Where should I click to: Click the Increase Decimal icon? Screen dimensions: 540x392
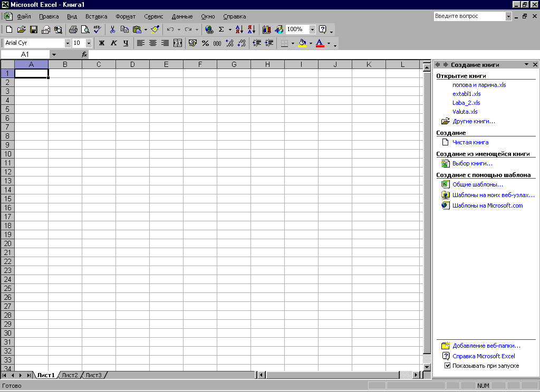(230, 43)
